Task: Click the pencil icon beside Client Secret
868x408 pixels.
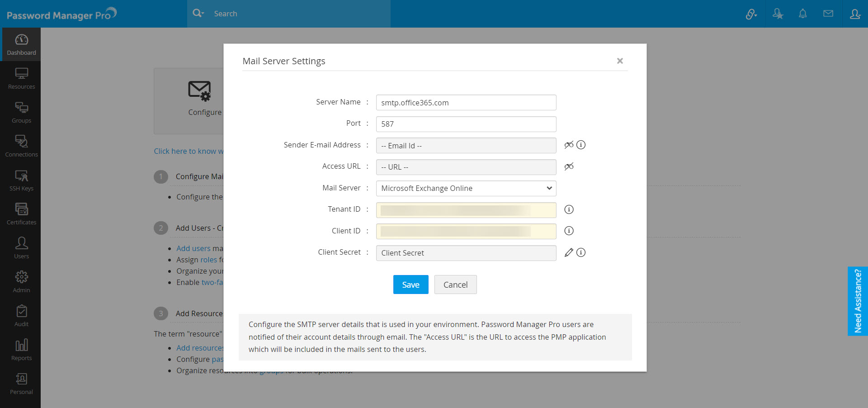Action: (x=569, y=252)
